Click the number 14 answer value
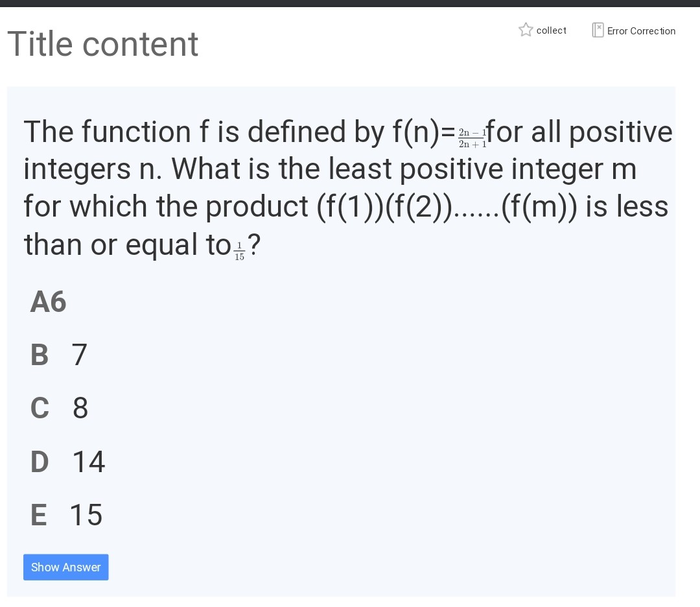Screen dimensions: 700x607 89,461
